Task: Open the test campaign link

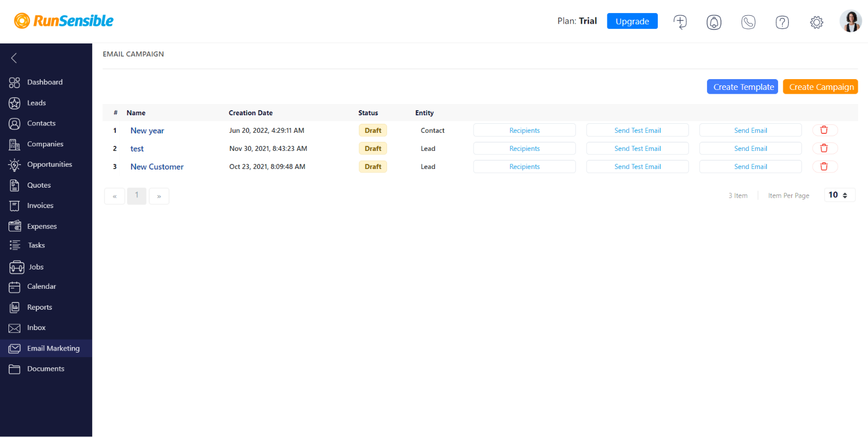Action: click(x=137, y=149)
